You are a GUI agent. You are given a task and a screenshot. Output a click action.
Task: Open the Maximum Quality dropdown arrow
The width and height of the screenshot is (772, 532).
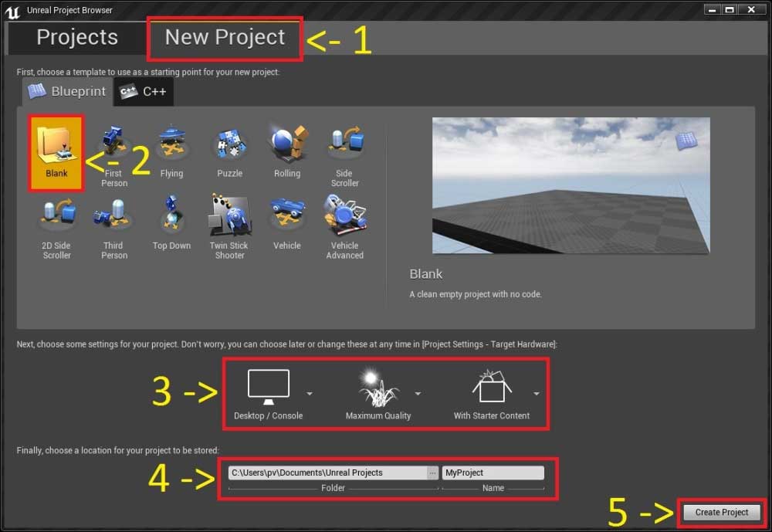coord(418,394)
